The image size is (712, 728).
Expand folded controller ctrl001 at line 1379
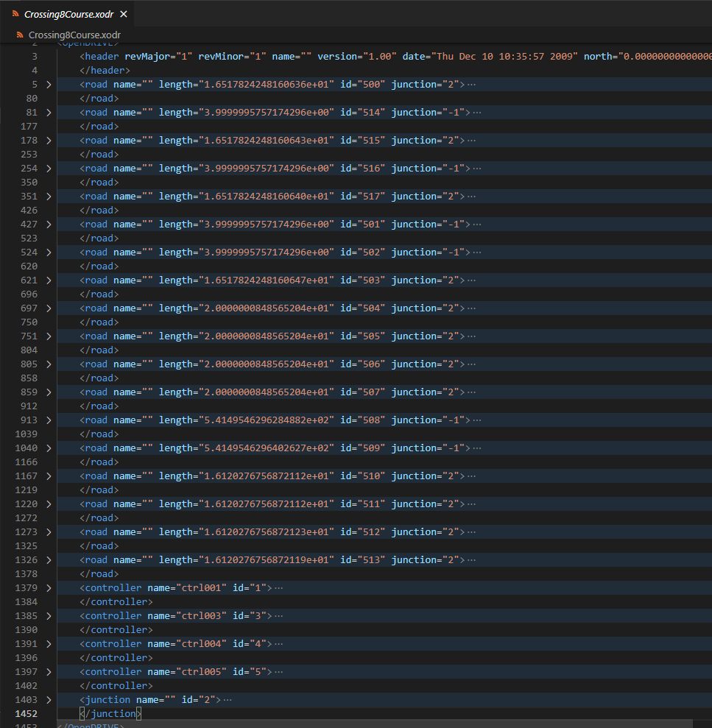[49, 588]
